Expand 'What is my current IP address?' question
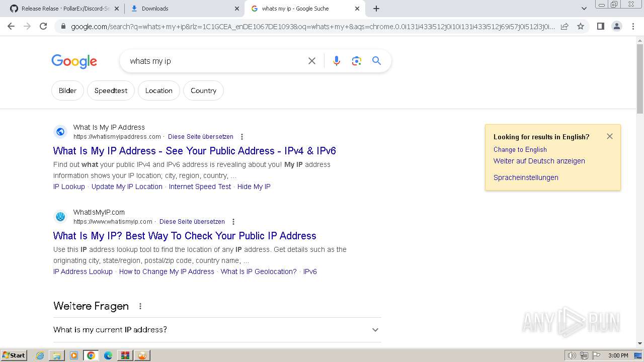The width and height of the screenshot is (644, 362). coord(217,330)
